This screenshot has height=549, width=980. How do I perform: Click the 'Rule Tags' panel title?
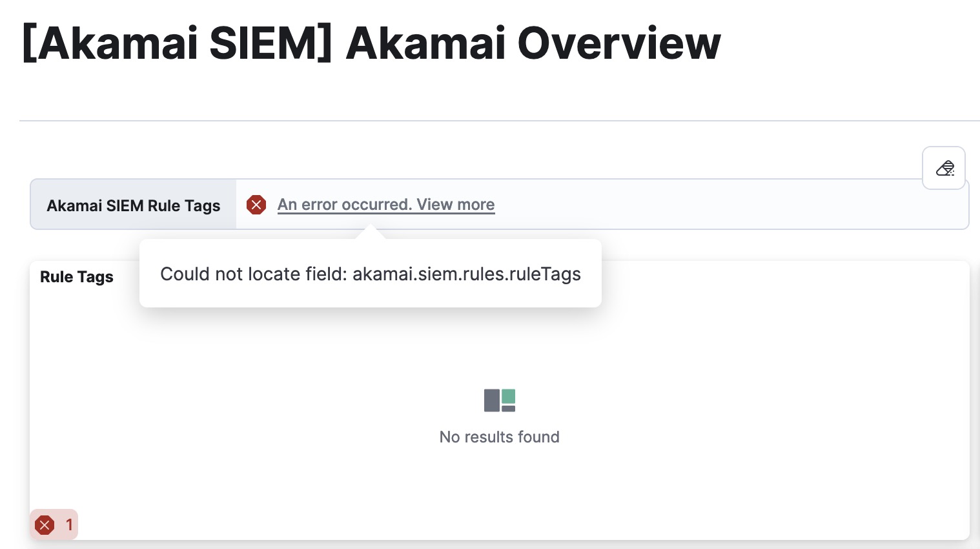pyautogui.click(x=77, y=277)
